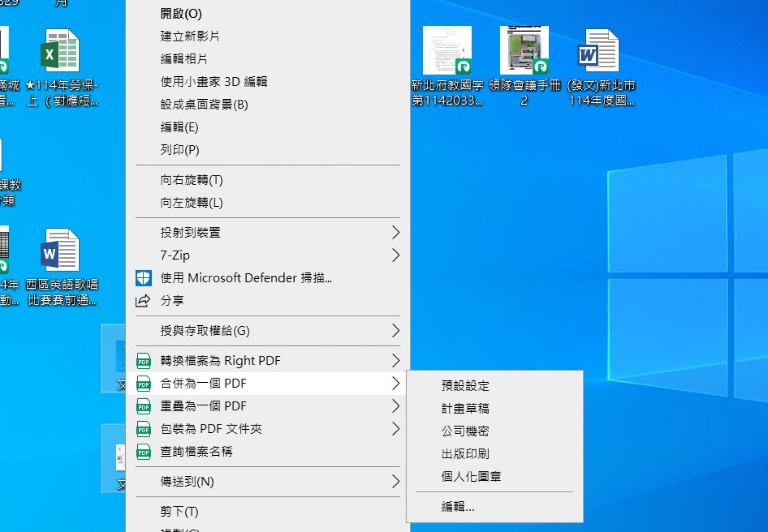Choose 開啟(O) from the context menu
This screenshot has width=768, height=532.
[x=181, y=13]
